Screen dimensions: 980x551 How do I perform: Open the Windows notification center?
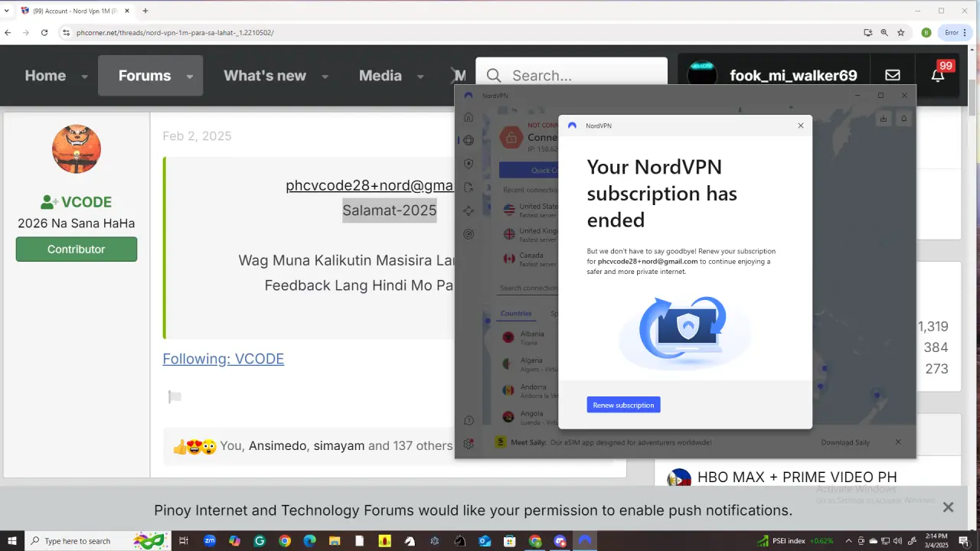coord(964,541)
